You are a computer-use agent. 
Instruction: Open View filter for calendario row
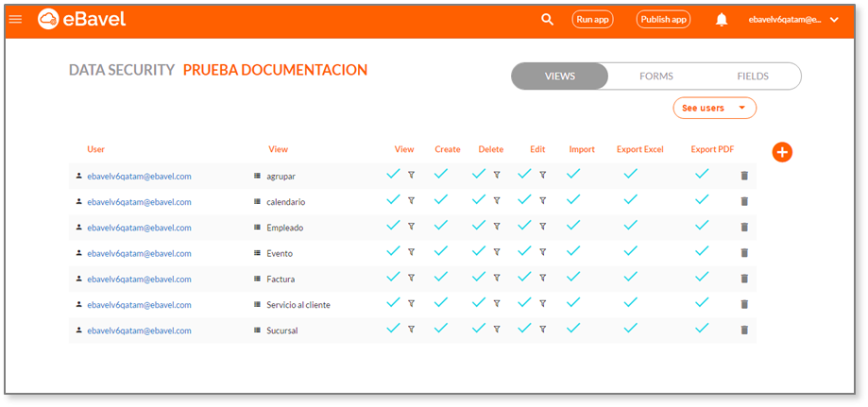pyautogui.click(x=411, y=200)
